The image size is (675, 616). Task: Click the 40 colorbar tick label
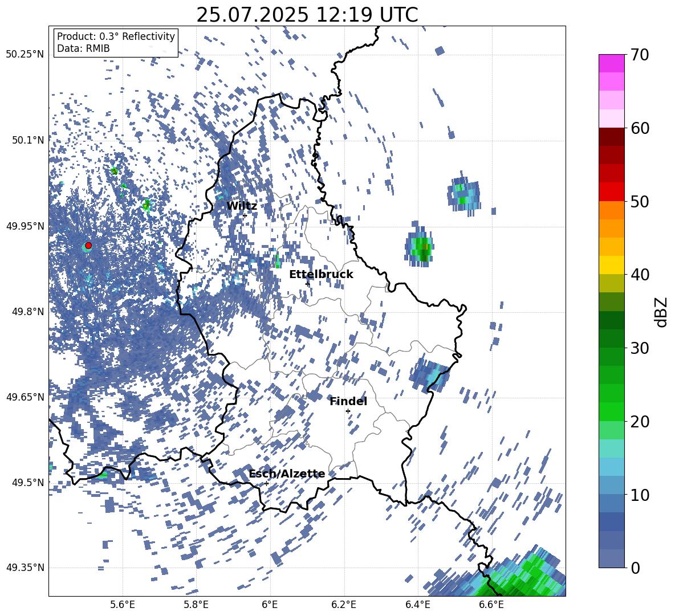click(x=640, y=275)
